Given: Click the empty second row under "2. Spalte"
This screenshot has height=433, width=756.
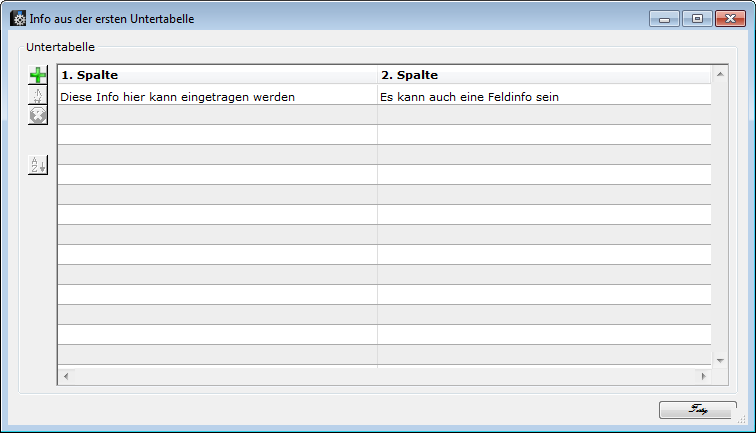Looking at the screenshot, I should click(543, 115).
